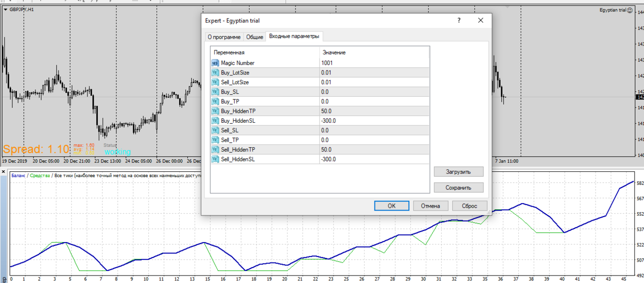Click the Buy_LotSize variable icon
The width and height of the screenshot is (644, 283).
[215, 72]
